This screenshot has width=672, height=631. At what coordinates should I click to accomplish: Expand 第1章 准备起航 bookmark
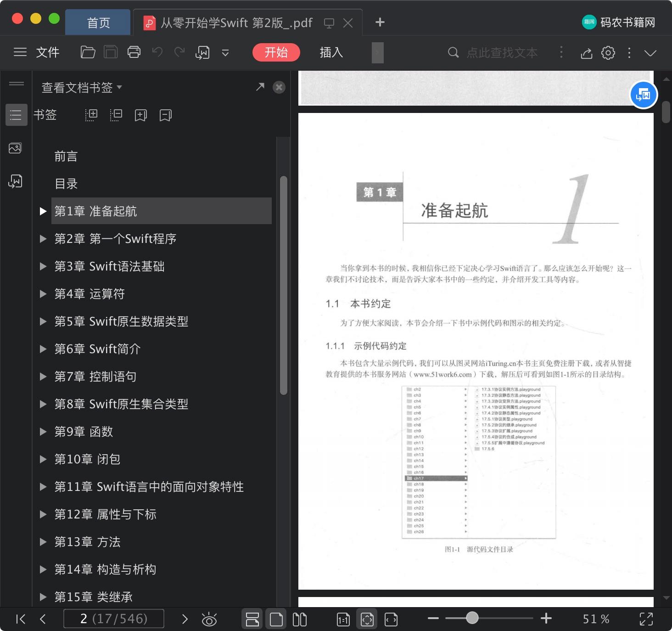coord(43,211)
